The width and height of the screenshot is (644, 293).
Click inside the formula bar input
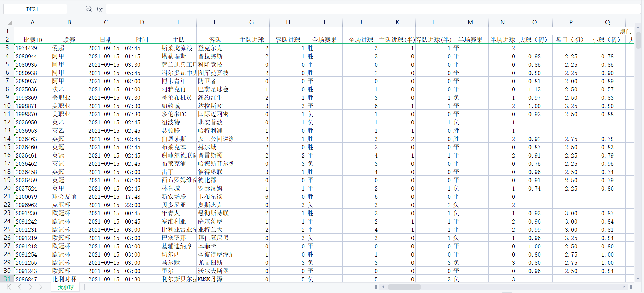click(373, 9)
